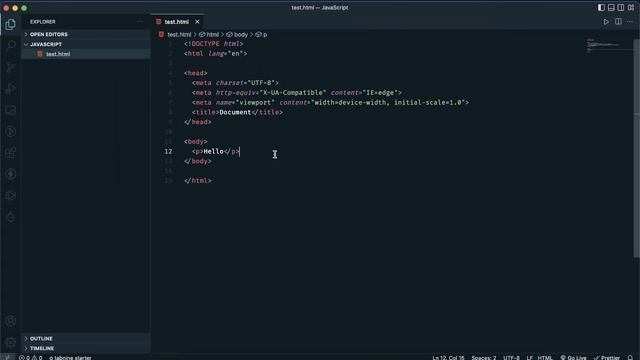
Task: Open the p breadcrumb dropdown
Action: [261, 35]
